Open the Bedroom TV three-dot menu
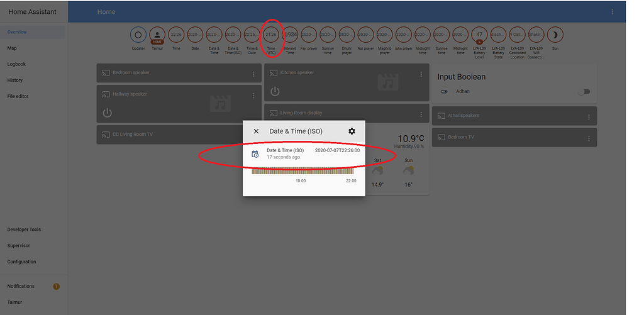This screenshot has height=315, width=644. [x=589, y=138]
